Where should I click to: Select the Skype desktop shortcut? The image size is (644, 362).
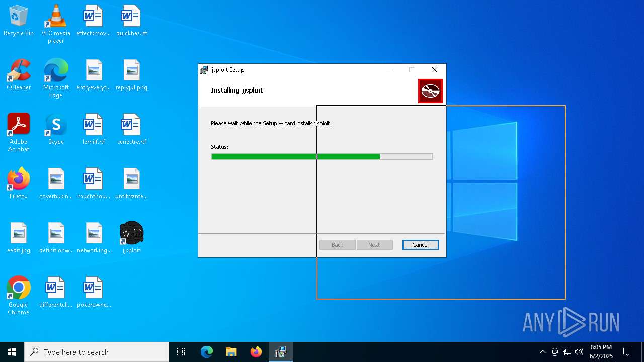56,129
